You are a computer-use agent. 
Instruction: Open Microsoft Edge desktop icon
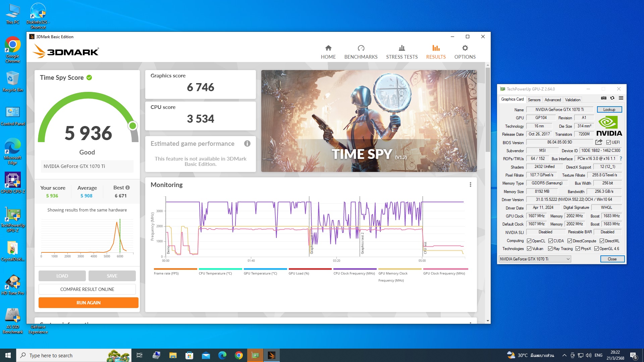(13, 151)
